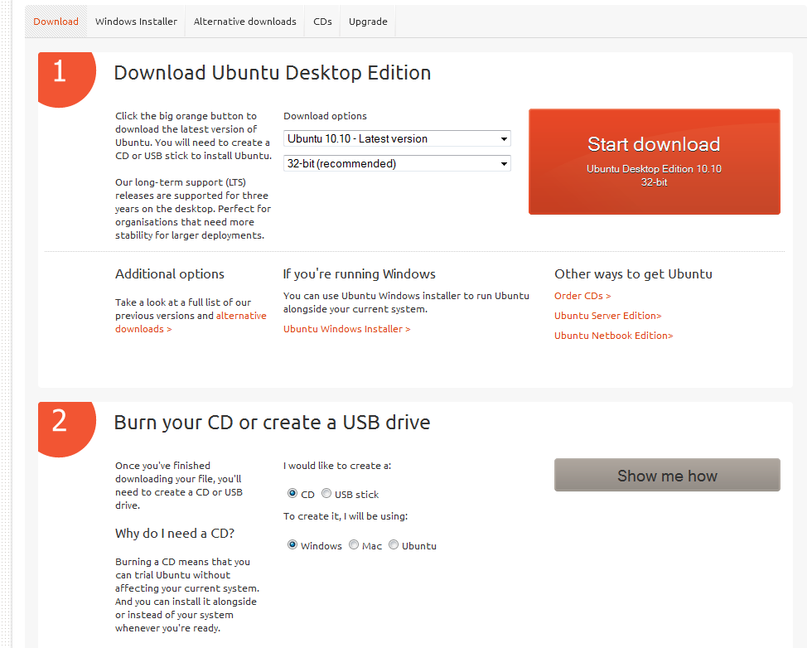The image size is (812, 648).
Task: Open the Alternative downloads tab
Action: tap(245, 22)
